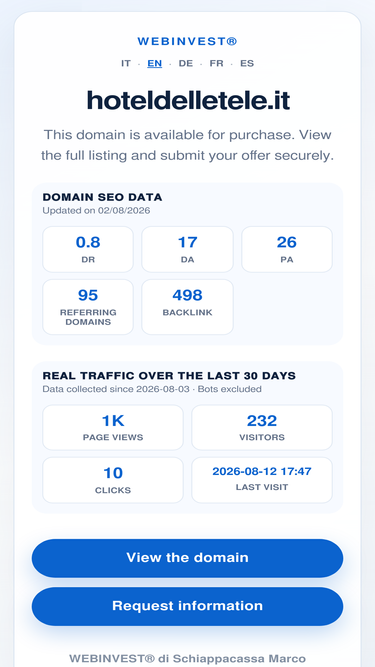This screenshot has height=667, width=375.
Task: Click the PA 26 stat card
Action: click(287, 249)
